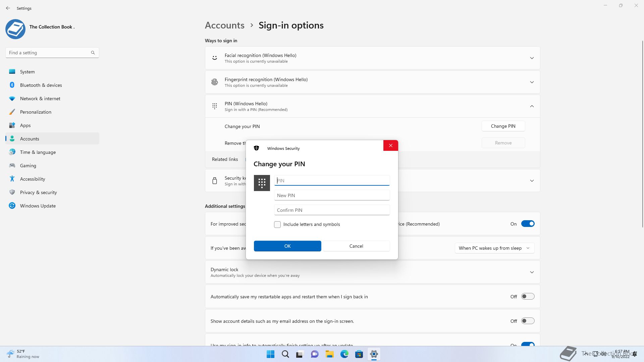Click the System monitor icon

12,71
